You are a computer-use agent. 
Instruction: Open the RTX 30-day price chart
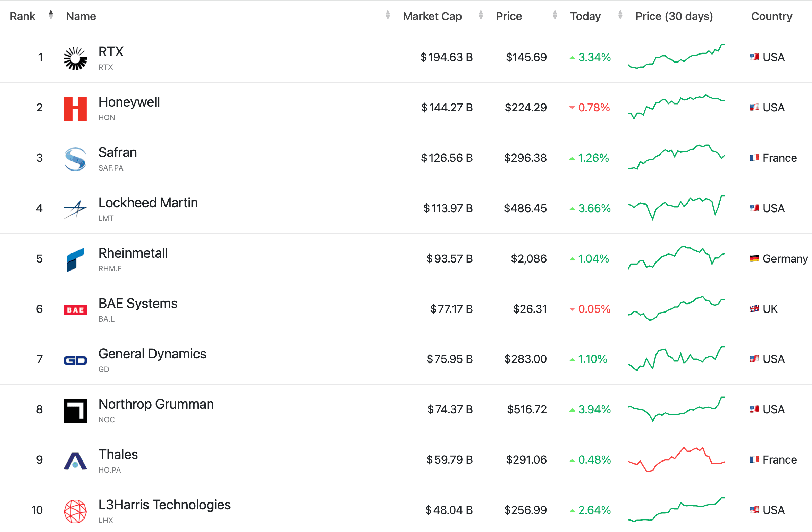(x=676, y=57)
